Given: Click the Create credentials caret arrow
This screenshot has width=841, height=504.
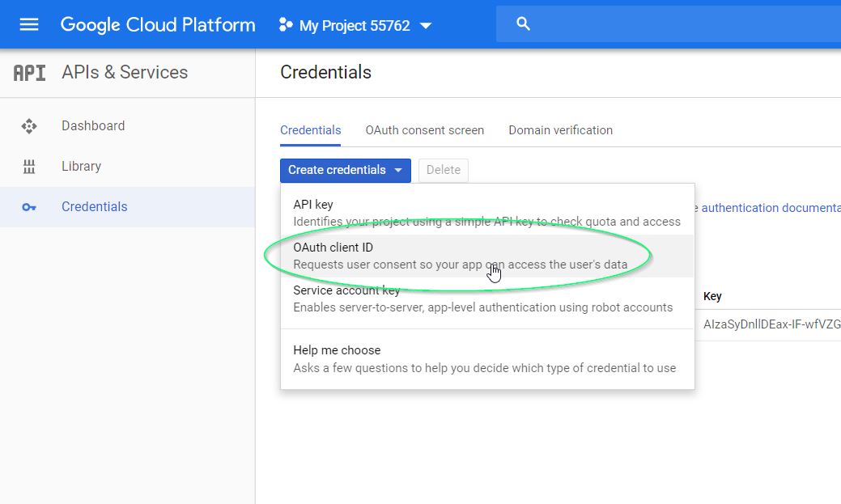Looking at the screenshot, I should pyautogui.click(x=398, y=171).
